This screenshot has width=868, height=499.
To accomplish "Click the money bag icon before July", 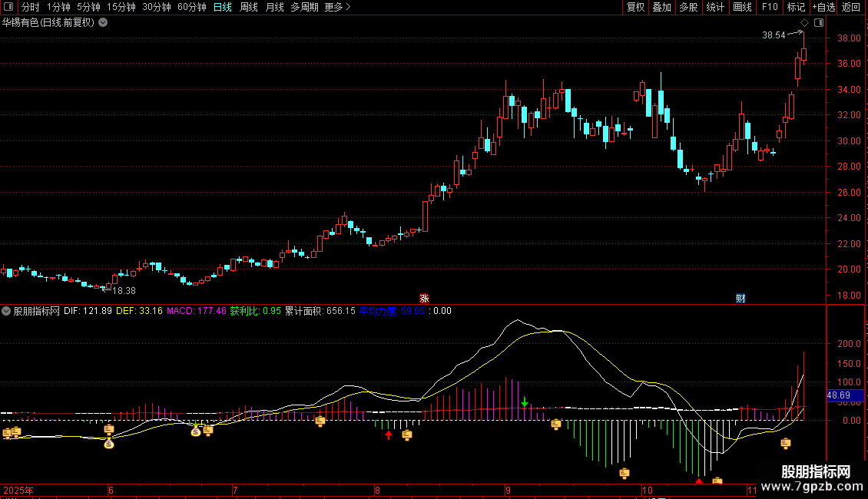I will pyautogui.click(x=196, y=431).
